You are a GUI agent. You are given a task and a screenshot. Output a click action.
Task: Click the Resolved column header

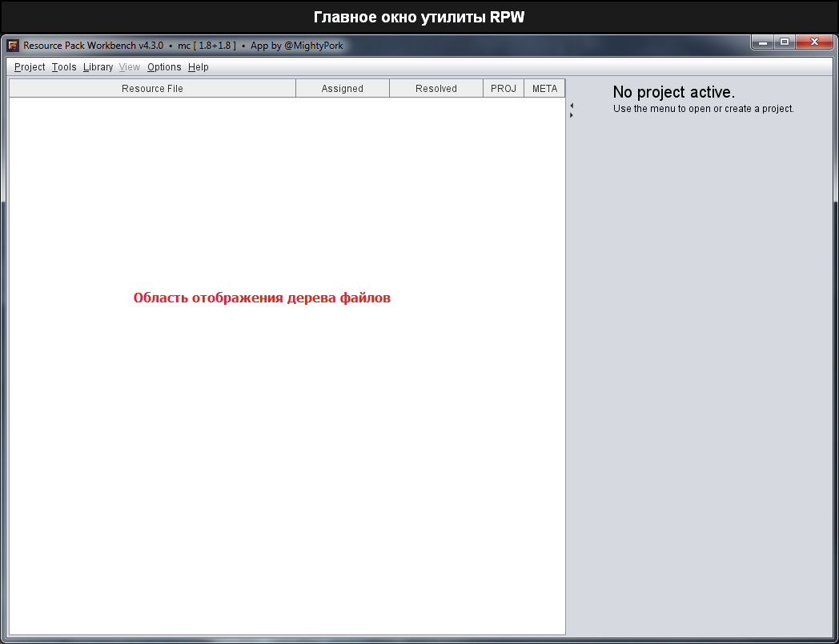point(436,89)
